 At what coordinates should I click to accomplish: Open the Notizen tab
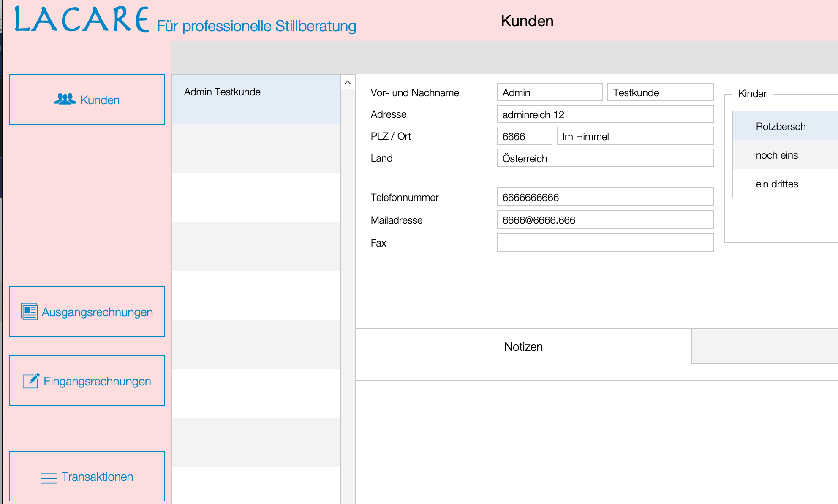coord(523,347)
